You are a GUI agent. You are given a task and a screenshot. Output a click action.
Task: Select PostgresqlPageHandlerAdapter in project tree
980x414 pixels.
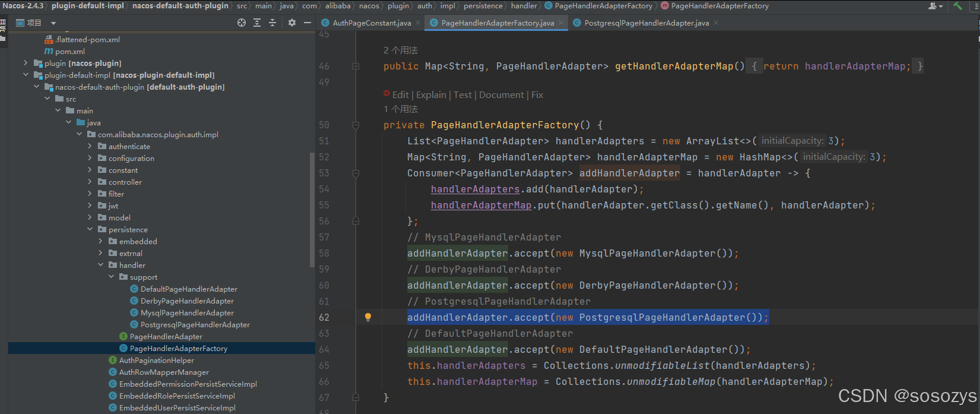[195, 325]
